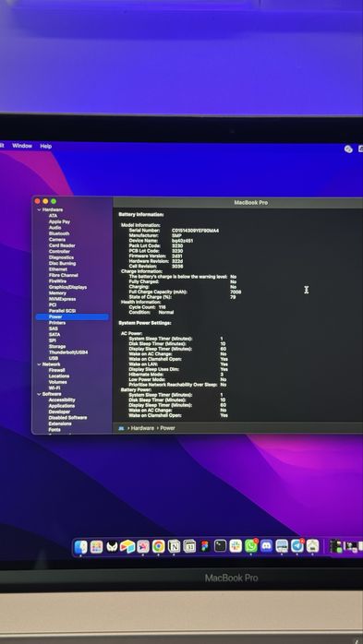
Task: Collapse the Hardware section chevron
Action: click(39, 209)
